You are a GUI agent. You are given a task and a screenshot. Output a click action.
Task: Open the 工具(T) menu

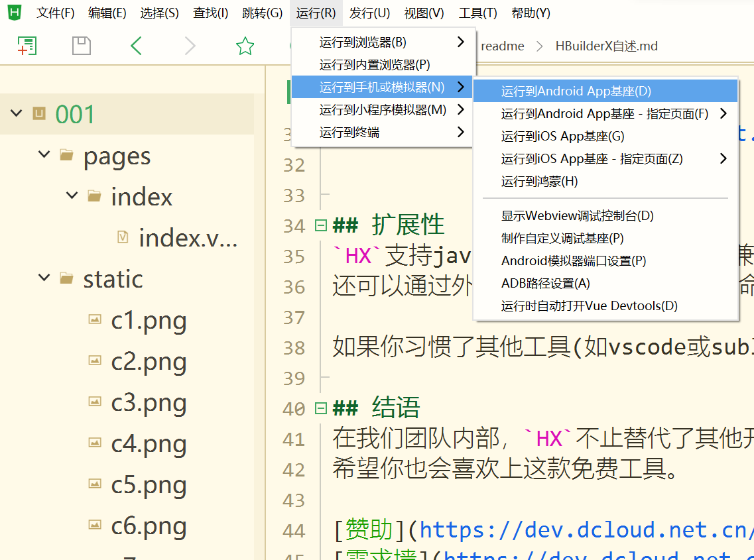tap(478, 13)
